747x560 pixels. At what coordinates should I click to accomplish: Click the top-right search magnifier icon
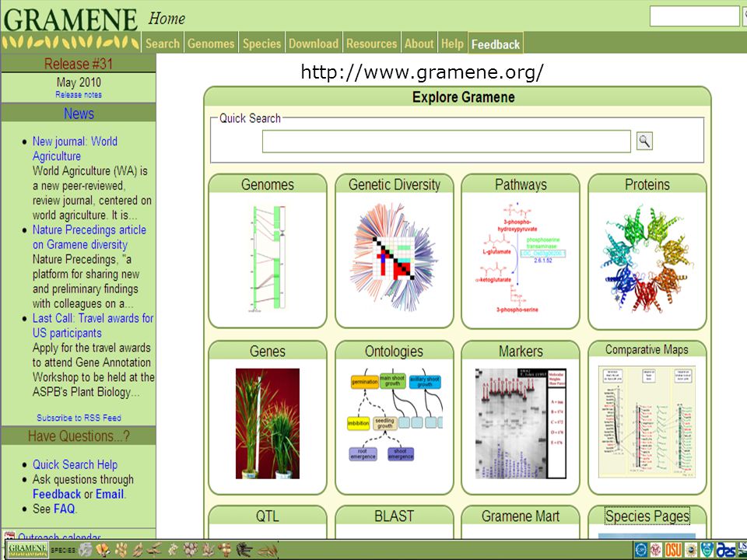click(x=745, y=16)
